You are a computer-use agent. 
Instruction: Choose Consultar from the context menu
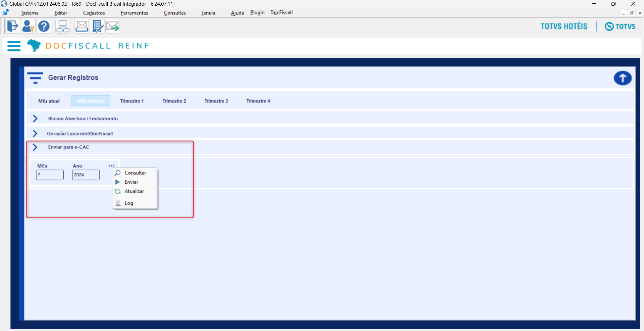tap(135, 173)
